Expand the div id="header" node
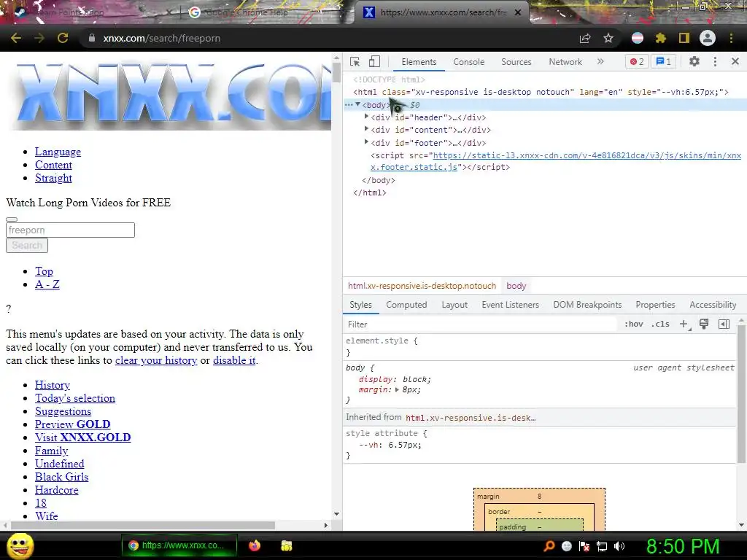 [x=366, y=117]
